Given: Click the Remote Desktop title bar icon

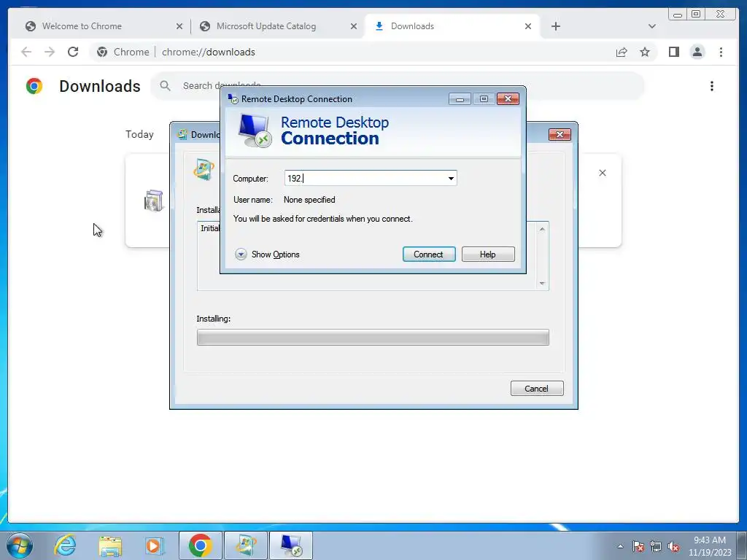Looking at the screenshot, I should [x=233, y=99].
